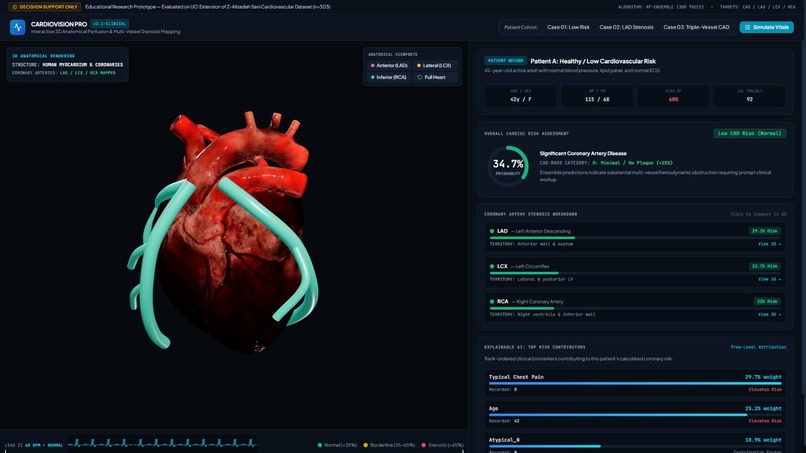The width and height of the screenshot is (806, 453).
Task: Click Typical Chest Pain weight bar
Action: 635,384
